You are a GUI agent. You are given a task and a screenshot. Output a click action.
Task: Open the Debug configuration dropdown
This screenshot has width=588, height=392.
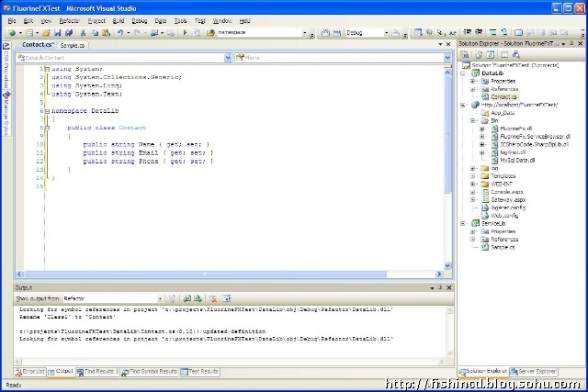point(386,33)
